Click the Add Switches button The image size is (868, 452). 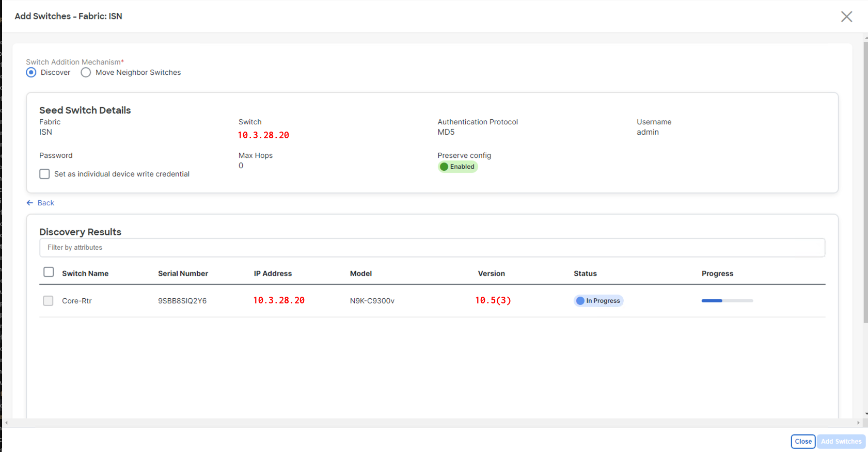click(841, 441)
